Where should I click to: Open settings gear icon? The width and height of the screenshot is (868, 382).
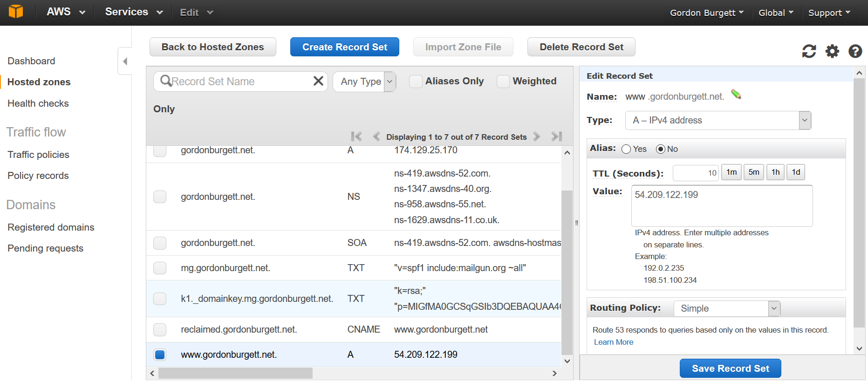(832, 51)
